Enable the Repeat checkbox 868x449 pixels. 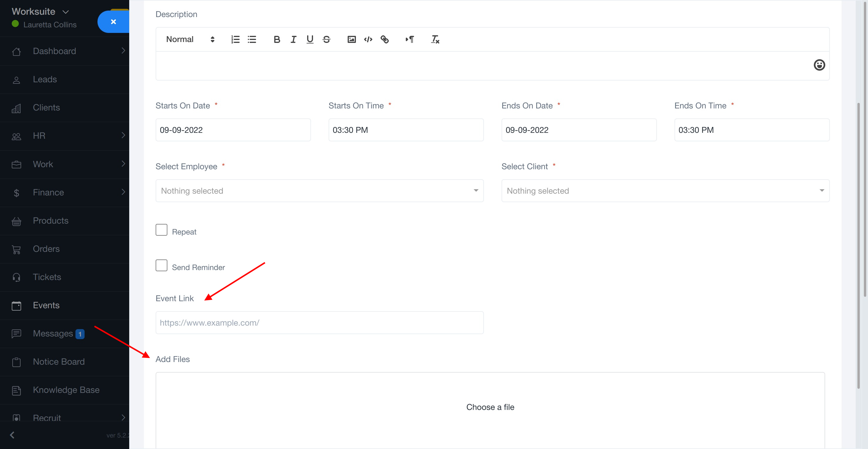point(162,230)
